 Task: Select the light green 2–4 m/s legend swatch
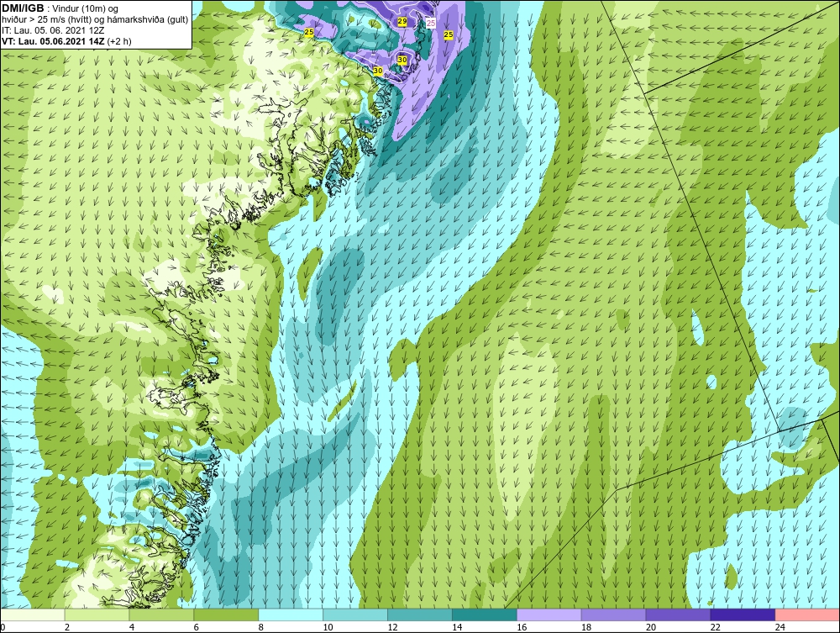pyautogui.click(x=97, y=615)
